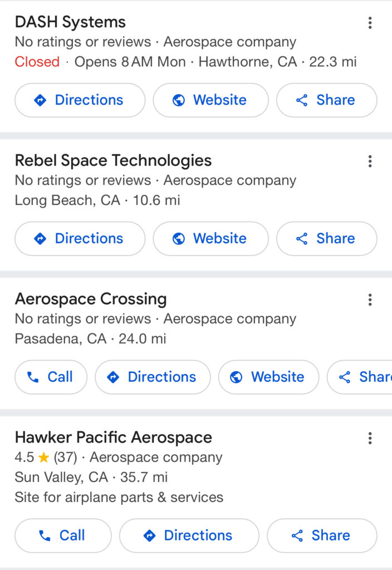Open more options for DASH Systems
The height and width of the screenshot is (570, 392).
(x=370, y=22)
